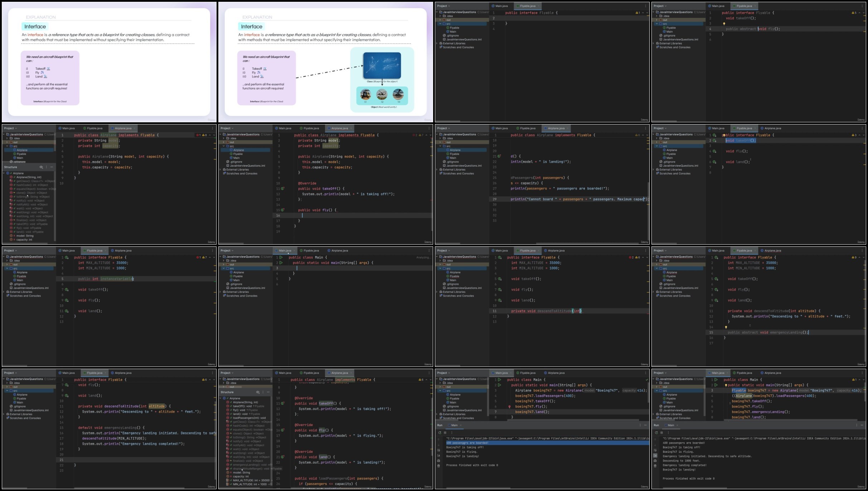Editor tabs kebab menu in the 'Analyzing...' frame
Viewport: 868px width, 491px height.
point(429,251)
